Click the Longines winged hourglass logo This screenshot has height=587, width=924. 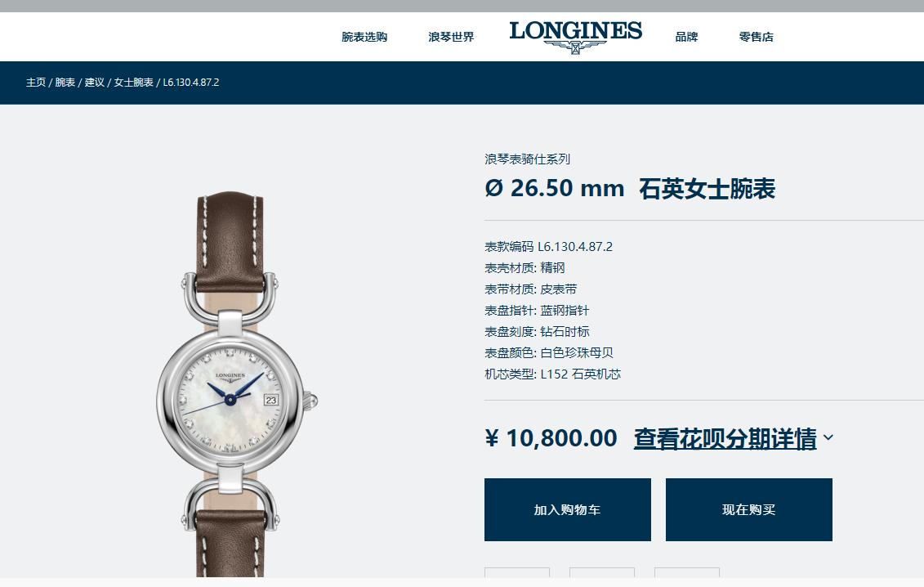tap(575, 37)
